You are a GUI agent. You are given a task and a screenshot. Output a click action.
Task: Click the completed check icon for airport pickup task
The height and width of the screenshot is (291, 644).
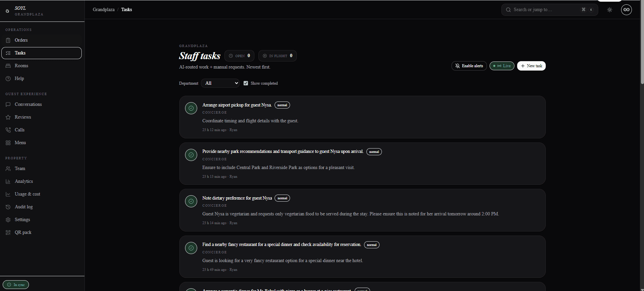[191, 108]
